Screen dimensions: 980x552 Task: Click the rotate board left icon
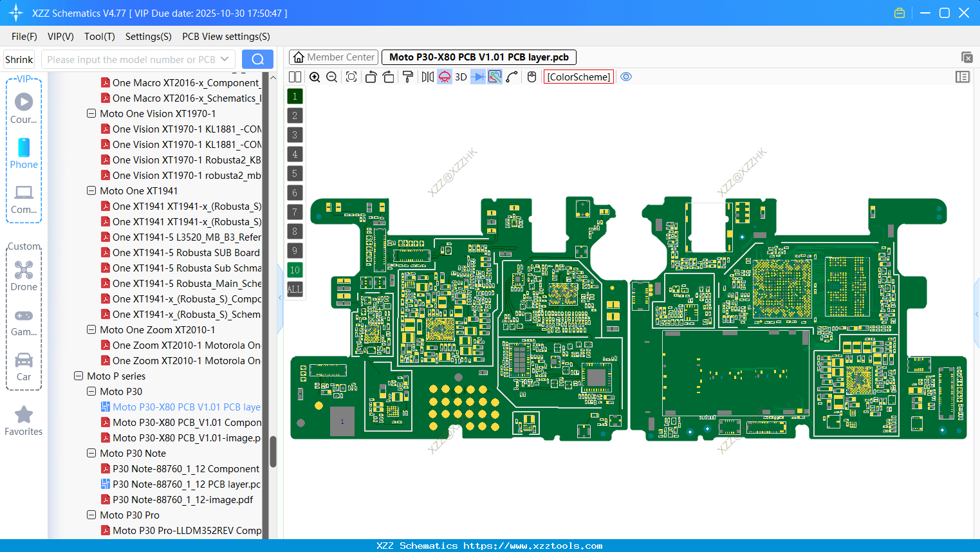(x=371, y=77)
